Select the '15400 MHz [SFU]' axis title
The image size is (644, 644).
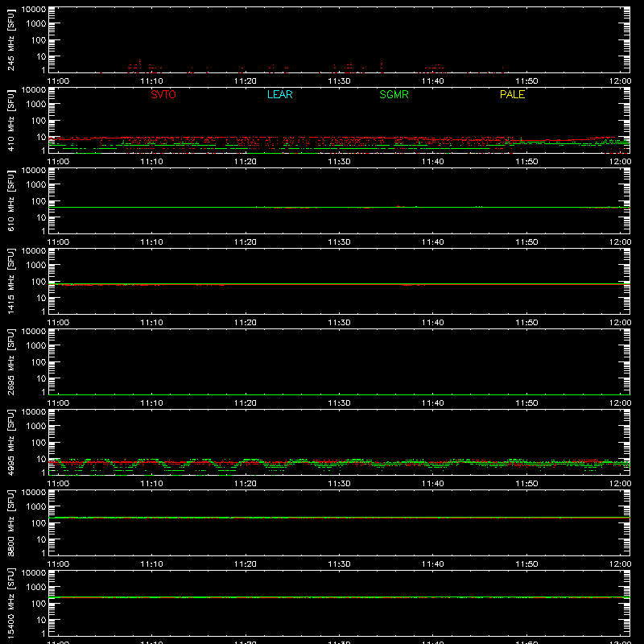click(x=10, y=603)
